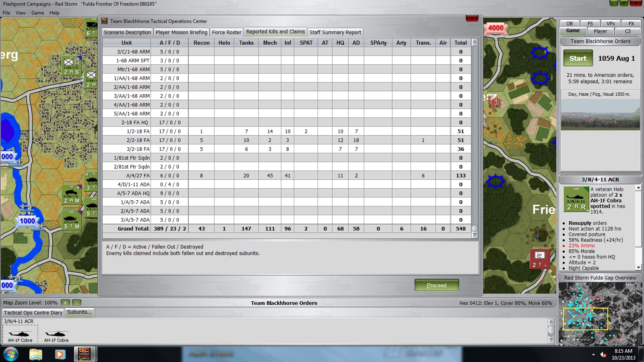
Task: Zoom in the map with plus button
Action: (66, 302)
